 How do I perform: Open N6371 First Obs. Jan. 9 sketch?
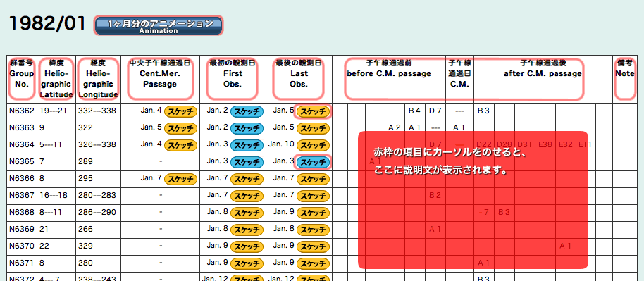tap(247, 263)
